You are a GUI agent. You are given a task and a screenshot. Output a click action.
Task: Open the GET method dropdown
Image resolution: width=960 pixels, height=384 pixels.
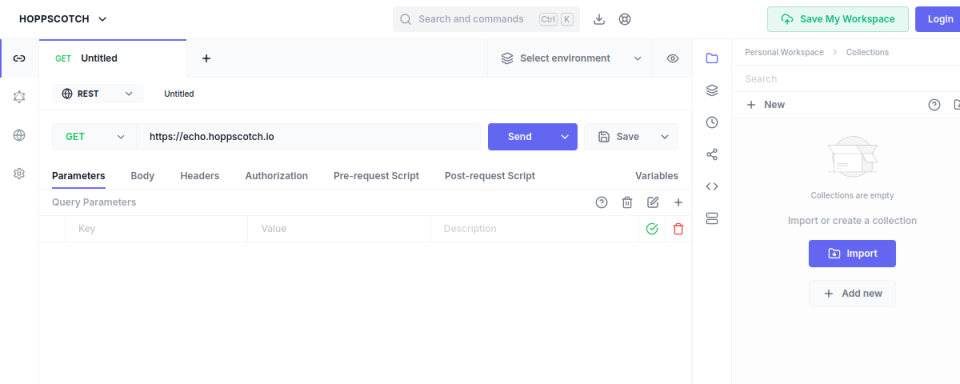tap(94, 137)
